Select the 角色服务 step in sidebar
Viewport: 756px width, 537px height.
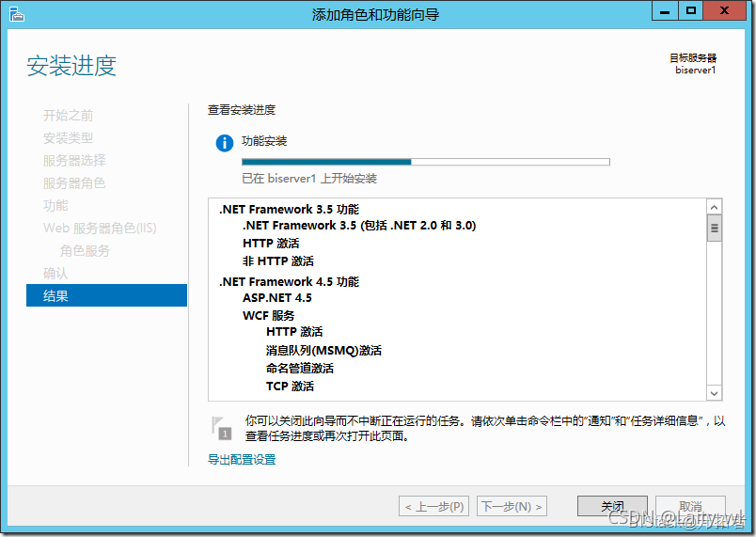tap(85, 251)
